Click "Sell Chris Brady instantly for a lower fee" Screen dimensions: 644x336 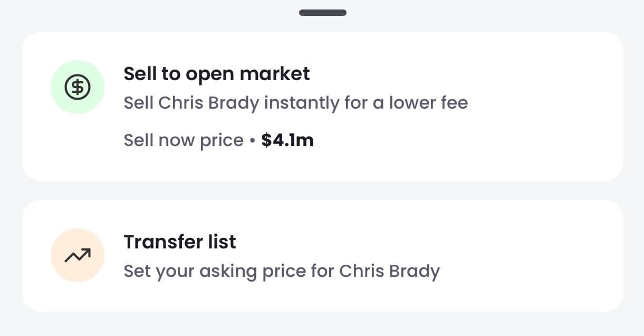[x=295, y=102]
